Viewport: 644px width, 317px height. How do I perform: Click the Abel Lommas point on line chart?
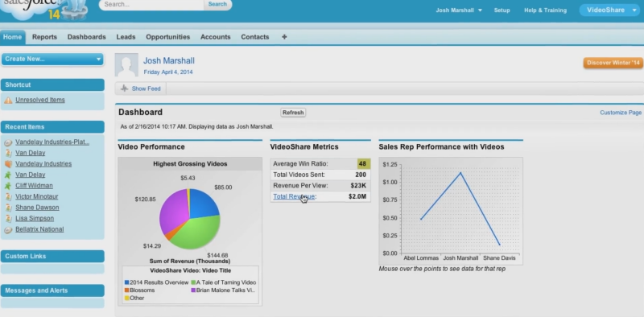click(421, 219)
